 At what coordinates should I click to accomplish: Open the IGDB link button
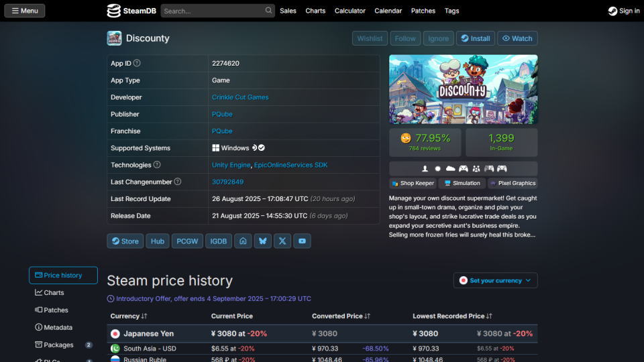point(219,241)
